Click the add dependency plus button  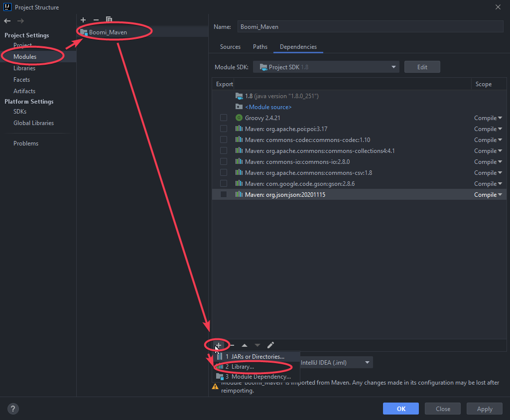click(x=218, y=345)
